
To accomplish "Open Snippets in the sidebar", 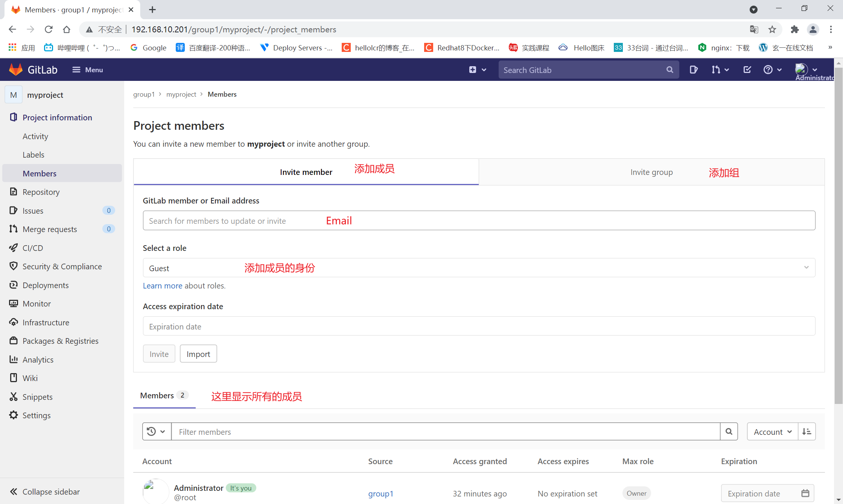I will (x=37, y=397).
